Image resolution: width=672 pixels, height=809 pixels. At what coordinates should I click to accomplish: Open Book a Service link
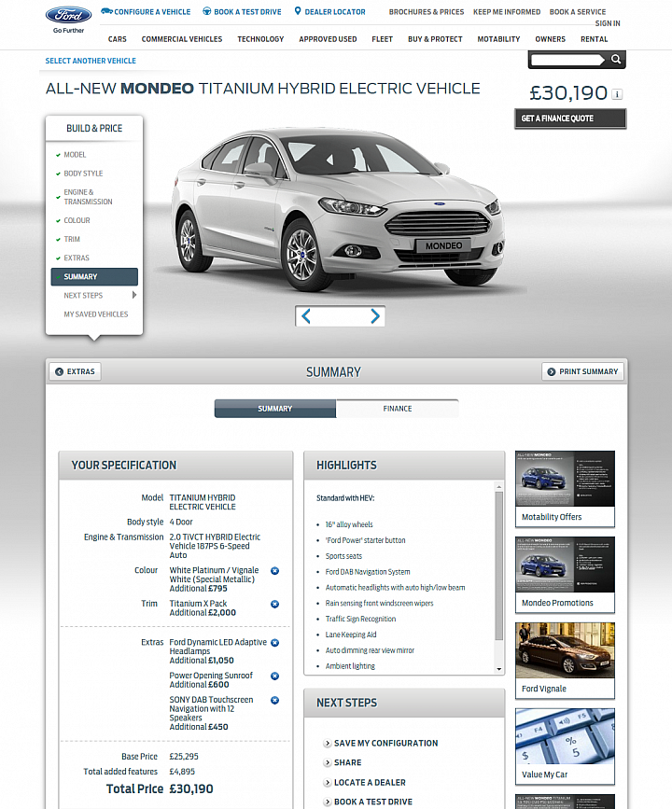[578, 12]
